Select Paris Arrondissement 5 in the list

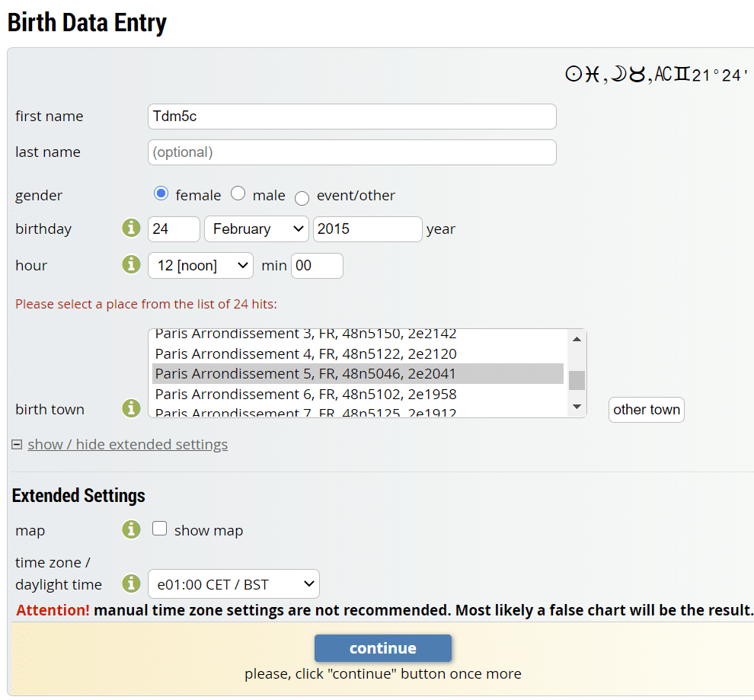[358, 373]
